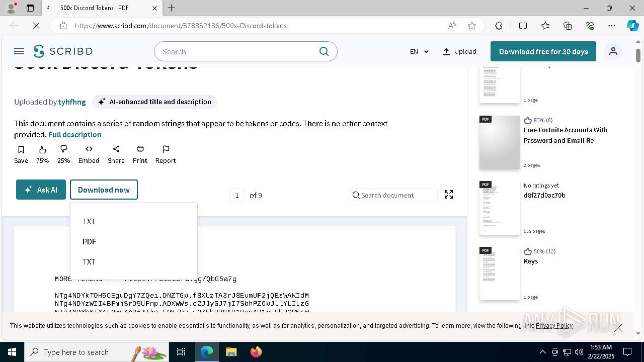Open Task View on taskbar
The width and height of the screenshot is (644, 362).
pos(181,352)
